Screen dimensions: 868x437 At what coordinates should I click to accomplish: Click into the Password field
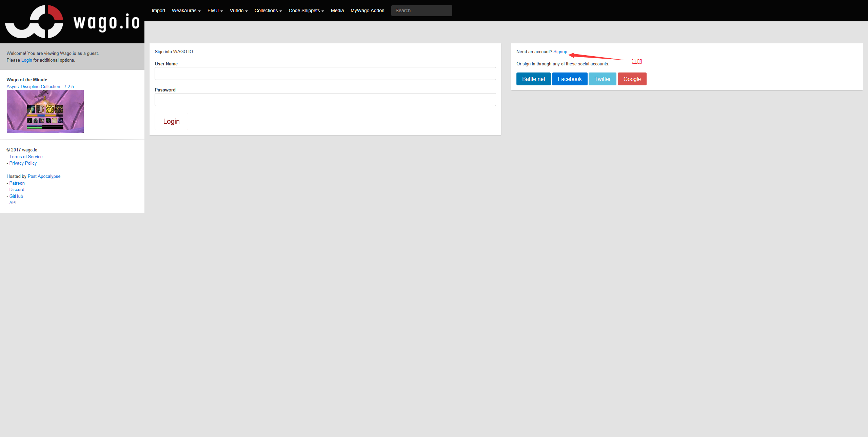tap(325, 100)
